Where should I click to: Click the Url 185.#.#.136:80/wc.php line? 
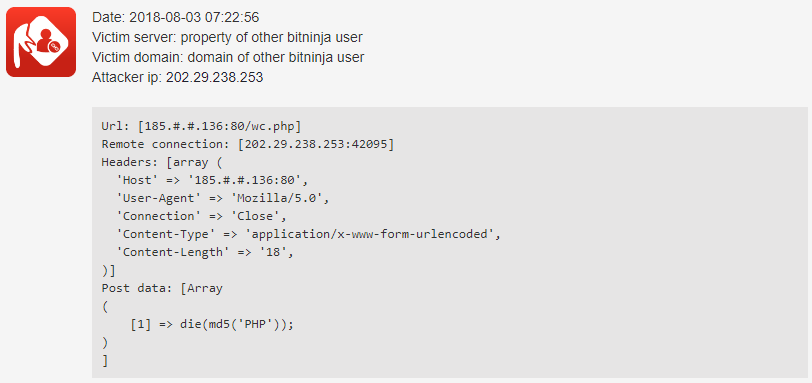tap(201, 126)
